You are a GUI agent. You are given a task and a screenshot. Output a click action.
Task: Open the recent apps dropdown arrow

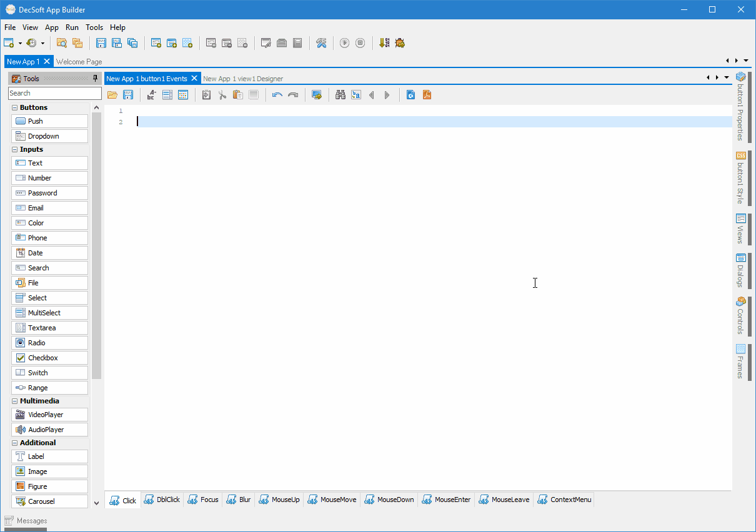42,43
